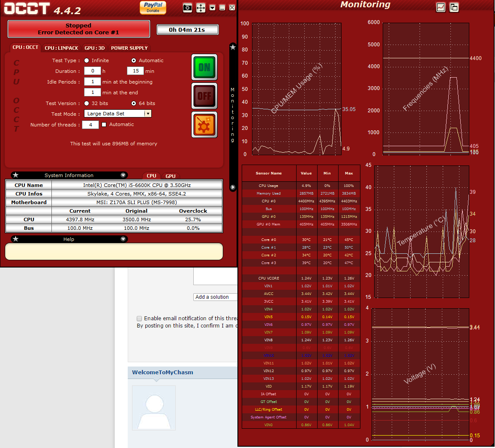
Task: Click the Duration hours input field
Action: 93,71
